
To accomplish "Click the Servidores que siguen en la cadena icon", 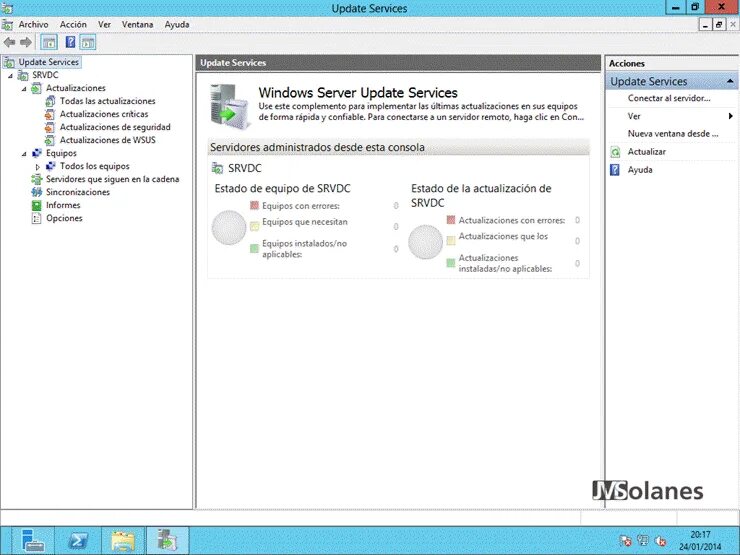I will point(36,179).
